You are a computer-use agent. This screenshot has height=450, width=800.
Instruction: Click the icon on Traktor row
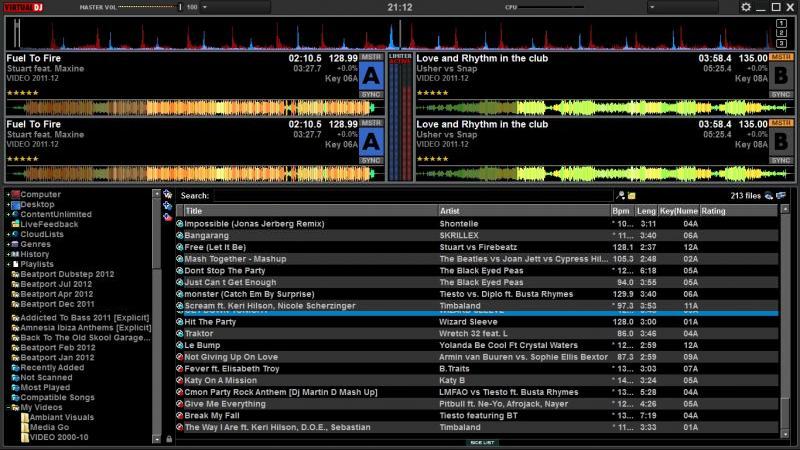click(x=180, y=334)
